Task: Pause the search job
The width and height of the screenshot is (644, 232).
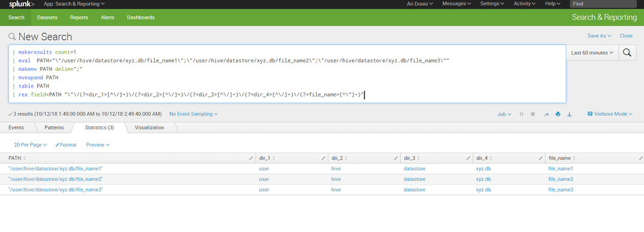Action: pos(522,114)
